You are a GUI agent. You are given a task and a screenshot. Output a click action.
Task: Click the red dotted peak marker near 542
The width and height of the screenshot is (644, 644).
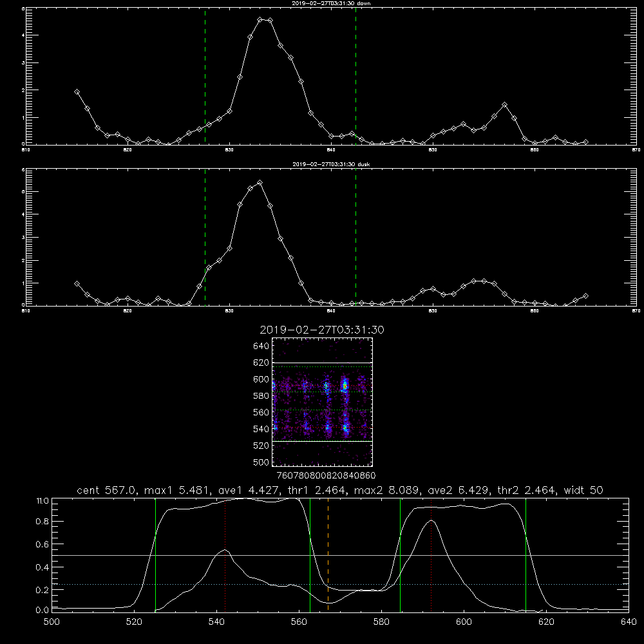[x=225, y=554]
